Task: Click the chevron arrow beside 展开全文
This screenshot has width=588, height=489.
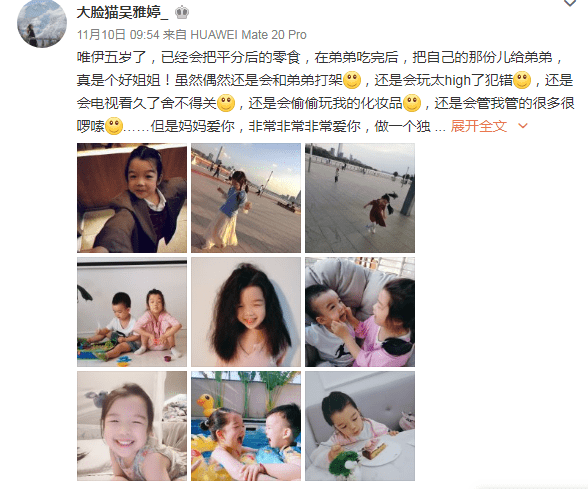Action: (x=522, y=126)
